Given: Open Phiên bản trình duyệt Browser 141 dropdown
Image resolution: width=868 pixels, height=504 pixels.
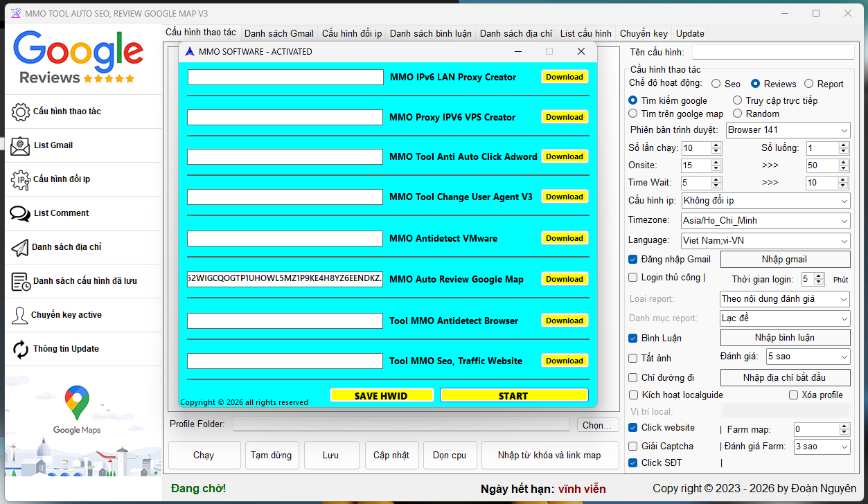Looking at the screenshot, I should 788,130.
